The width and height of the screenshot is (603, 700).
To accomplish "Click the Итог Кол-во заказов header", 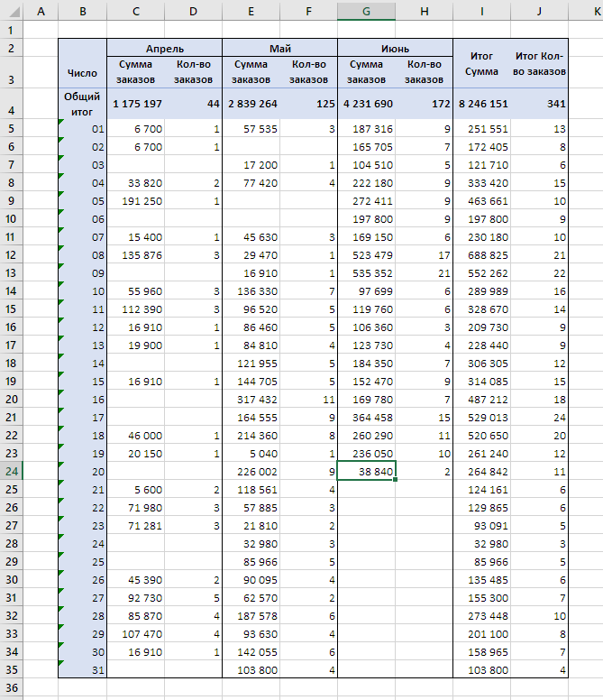I will (541, 63).
